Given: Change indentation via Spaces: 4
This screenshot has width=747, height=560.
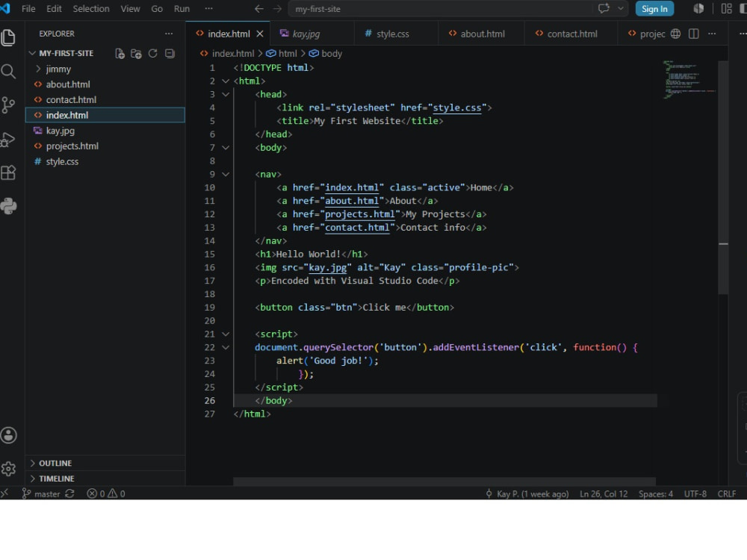Looking at the screenshot, I should [656, 494].
